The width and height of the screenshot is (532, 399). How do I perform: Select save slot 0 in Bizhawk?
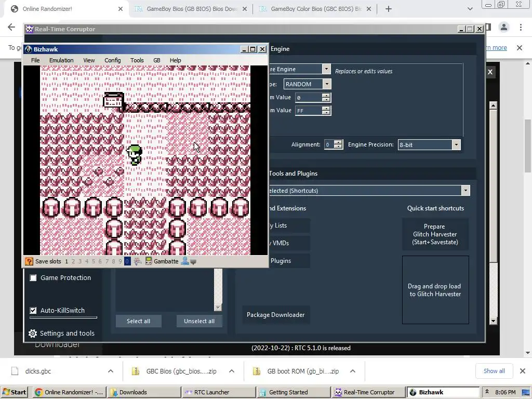[127, 261]
